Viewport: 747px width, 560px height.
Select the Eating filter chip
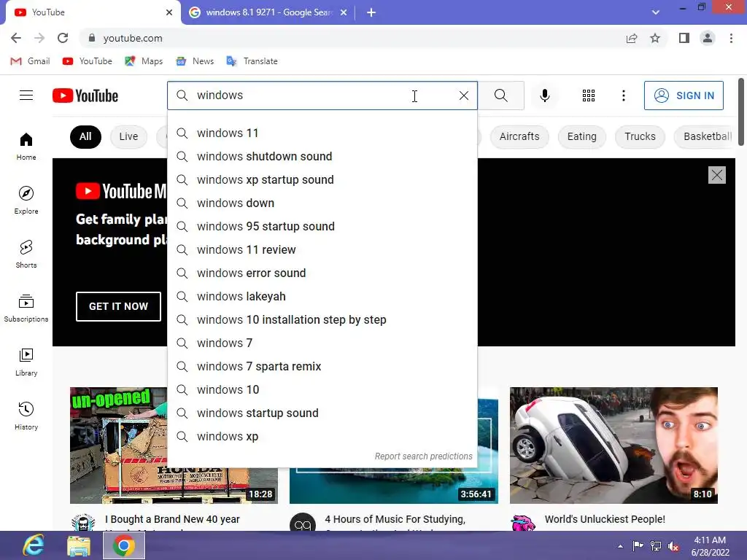click(581, 136)
